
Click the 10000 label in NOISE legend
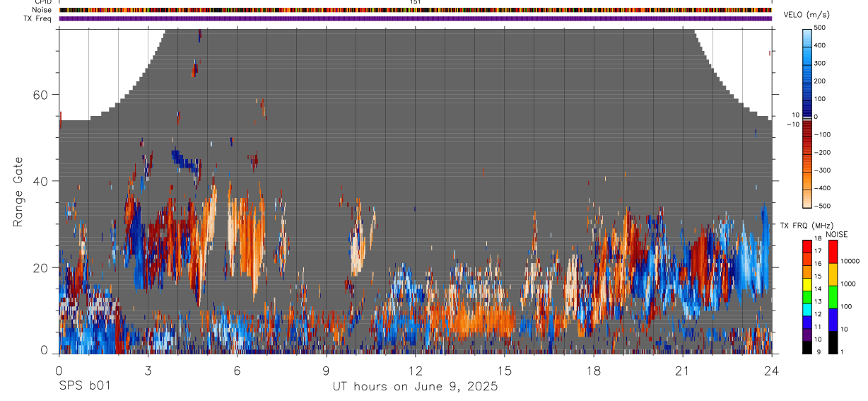point(850,261)
